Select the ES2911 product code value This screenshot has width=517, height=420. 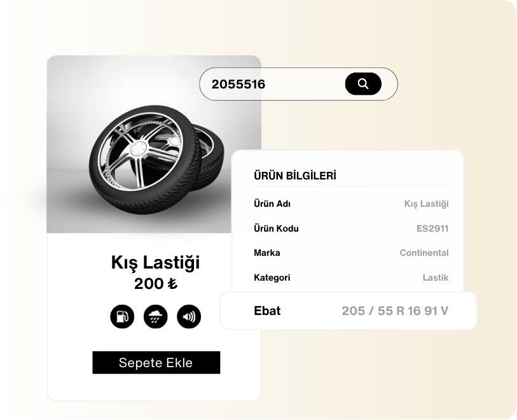pyautogui.click(x=432, y=228)
